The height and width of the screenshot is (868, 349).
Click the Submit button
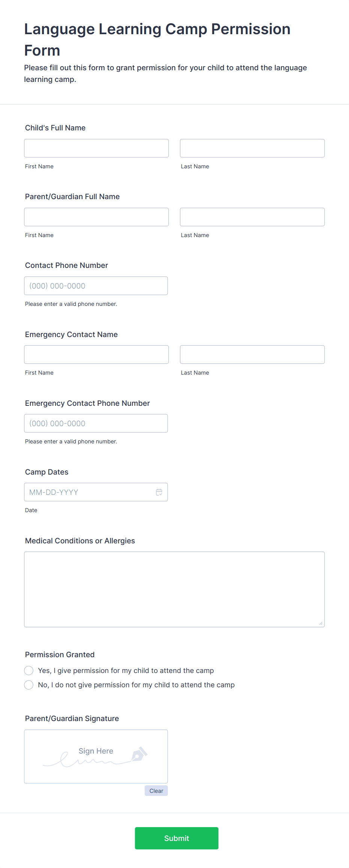pos(177,838)
